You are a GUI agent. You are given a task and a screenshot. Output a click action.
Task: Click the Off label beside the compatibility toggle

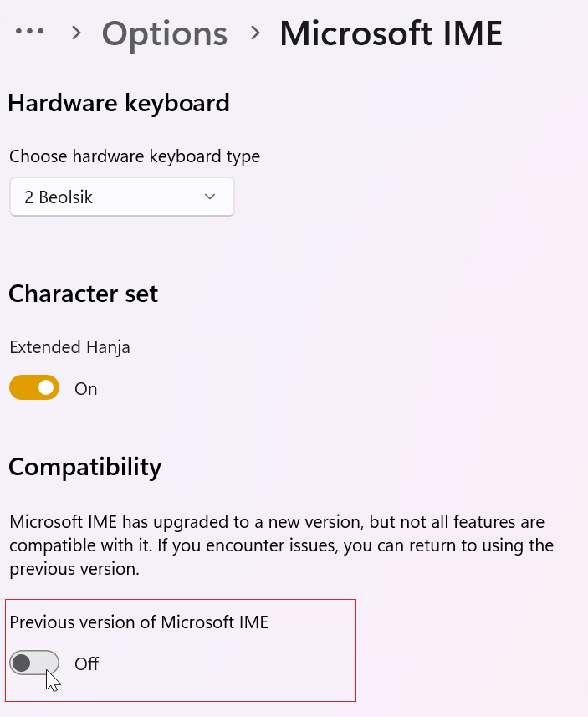click(x=86, y=664)
